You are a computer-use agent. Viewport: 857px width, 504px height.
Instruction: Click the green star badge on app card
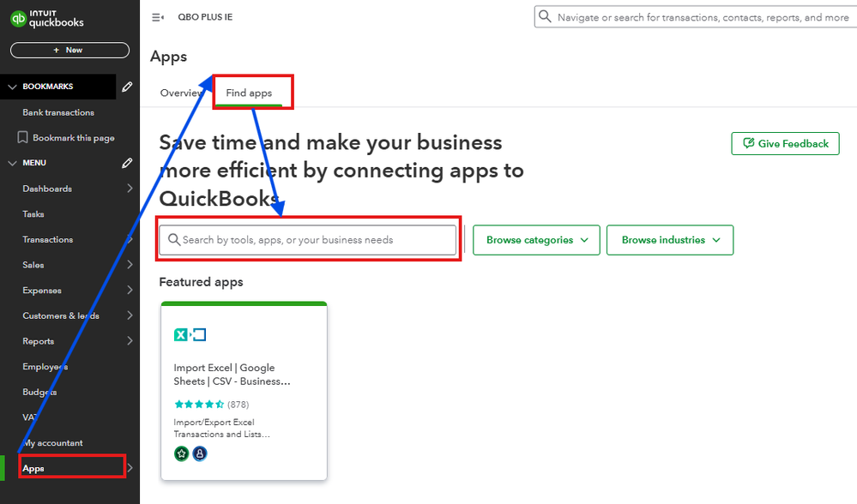coord(182,453)
